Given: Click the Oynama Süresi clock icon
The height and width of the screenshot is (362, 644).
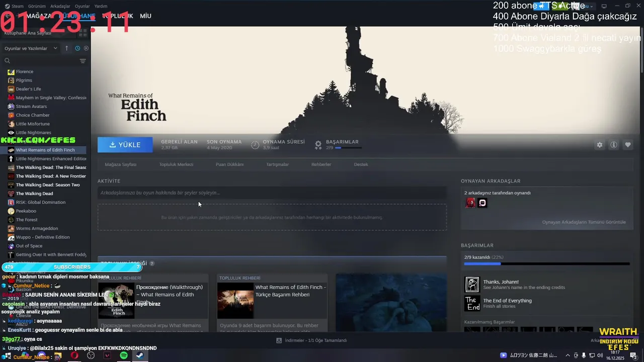Looking at the screenshot, I should 255,145.
